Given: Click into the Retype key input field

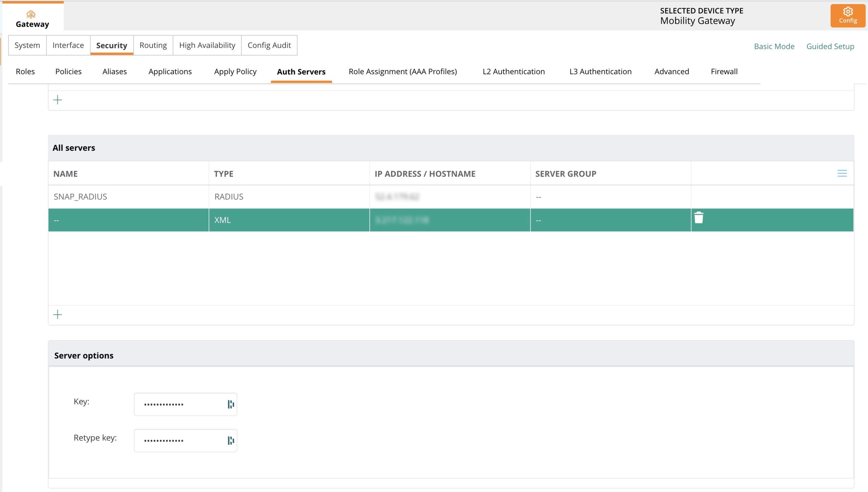Looking at the screenshot, I should [180, 440].
